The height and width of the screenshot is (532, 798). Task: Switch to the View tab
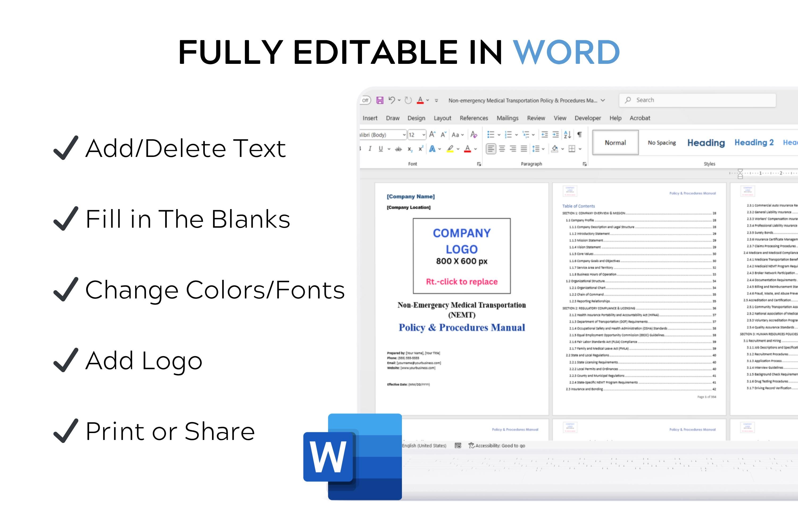560,118
